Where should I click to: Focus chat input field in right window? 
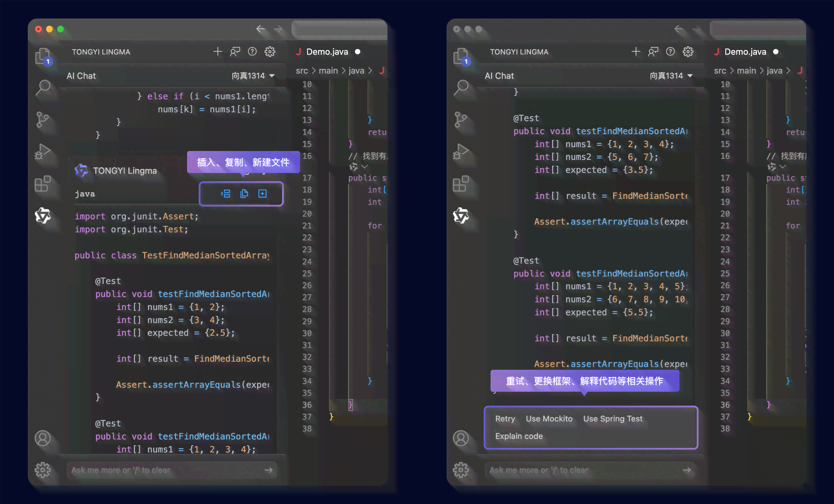(590, 470)
